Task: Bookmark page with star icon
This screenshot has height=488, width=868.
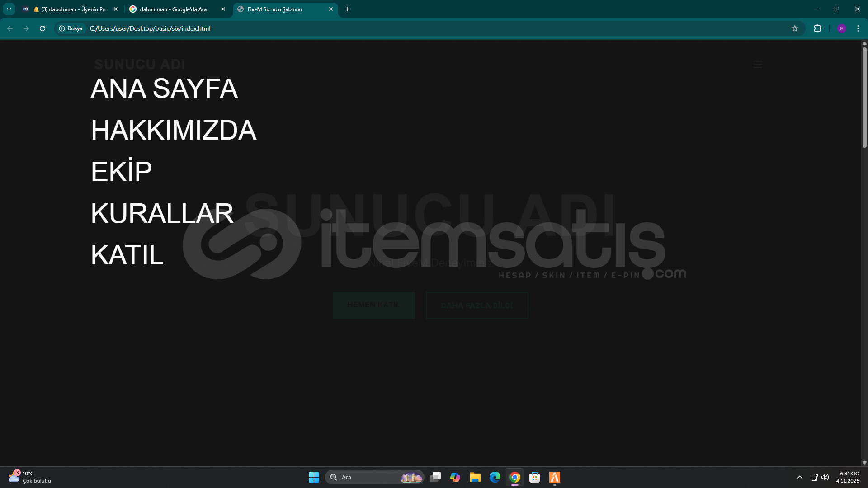Action: point(795,28)
